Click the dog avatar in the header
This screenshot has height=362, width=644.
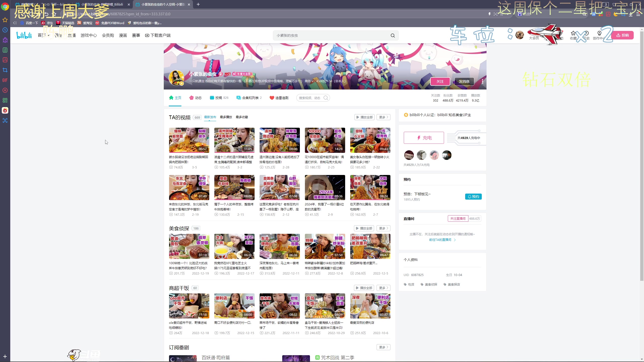519,35
